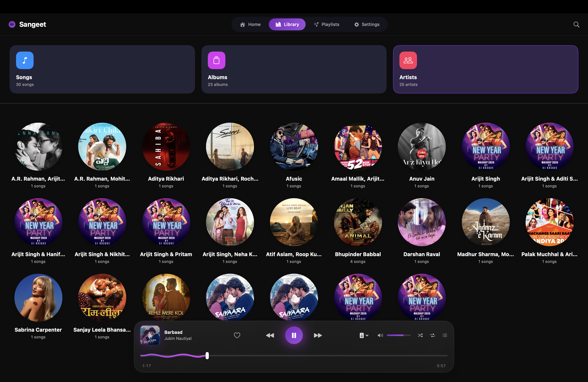Click the Sangeet app name text
588x382 pixels.
pyautogui.click(x=33, y=24)
